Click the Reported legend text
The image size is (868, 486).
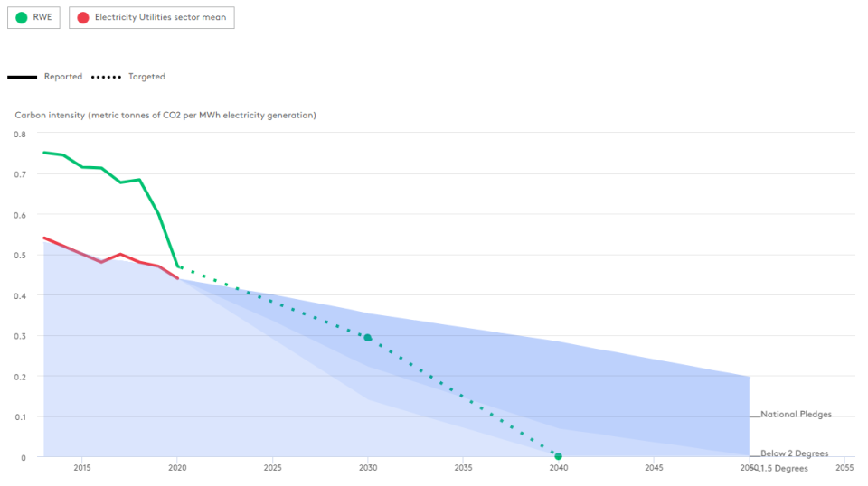63,77
